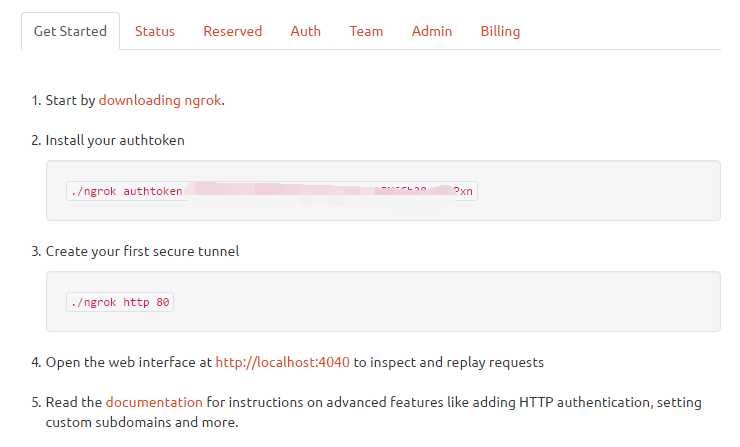Click the 'Start by' step text
This screenshot has height=447, width=740.
(x=70, y=100)
